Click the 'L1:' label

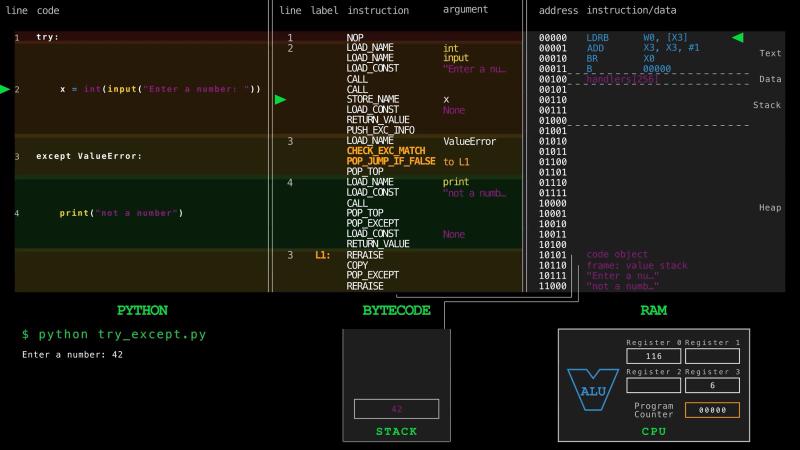point(322,255)
